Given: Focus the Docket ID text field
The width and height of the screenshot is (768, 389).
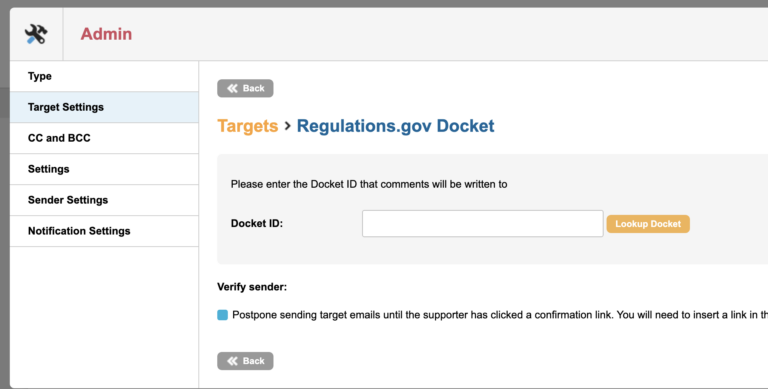Looking at the screenshot, I should click(482, 224).
